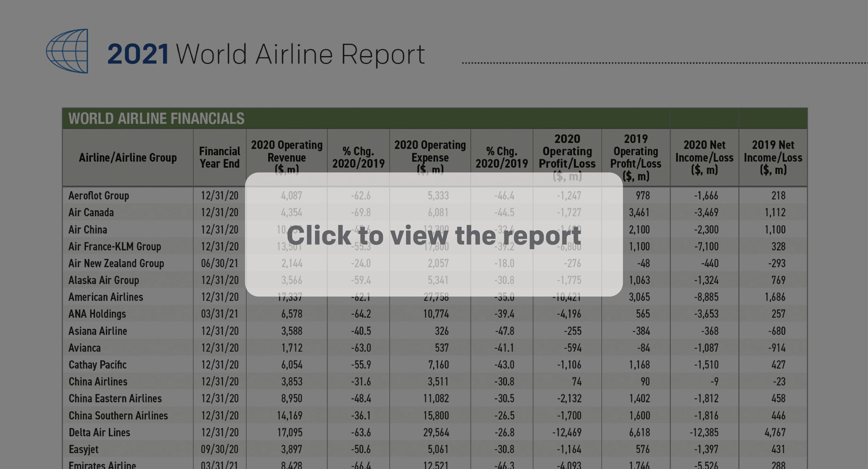Select the 'Aeroflot Group' row name
This screenshot has width=868, height=469.
(99, 196)
